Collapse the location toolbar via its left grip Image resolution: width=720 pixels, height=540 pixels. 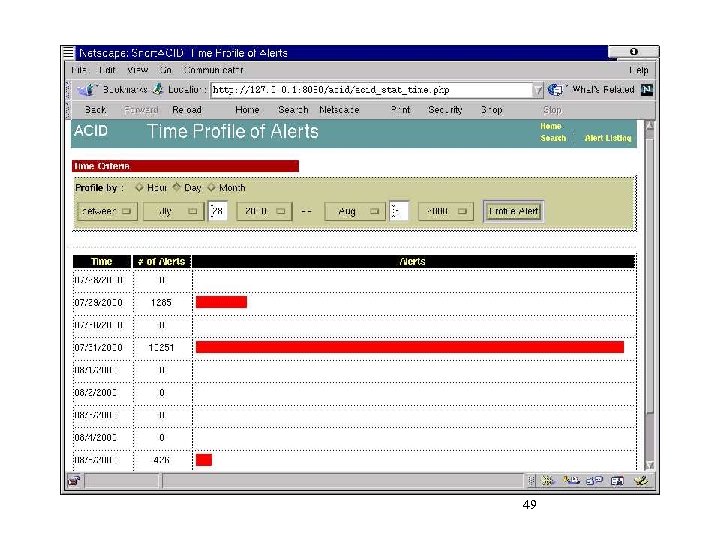(x=68, y=90)
